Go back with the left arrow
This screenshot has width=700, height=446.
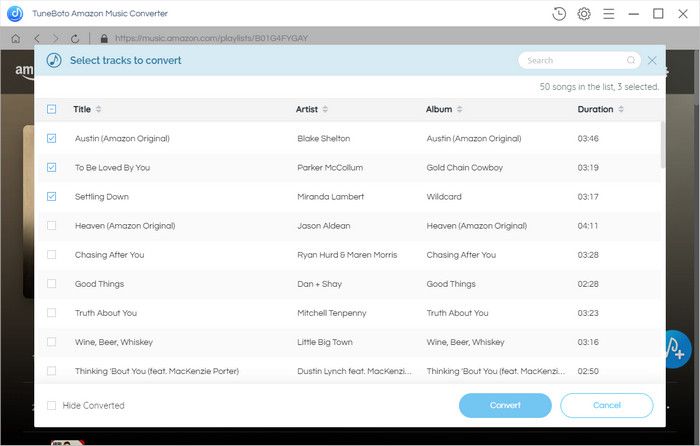click(x=35, y=38)
